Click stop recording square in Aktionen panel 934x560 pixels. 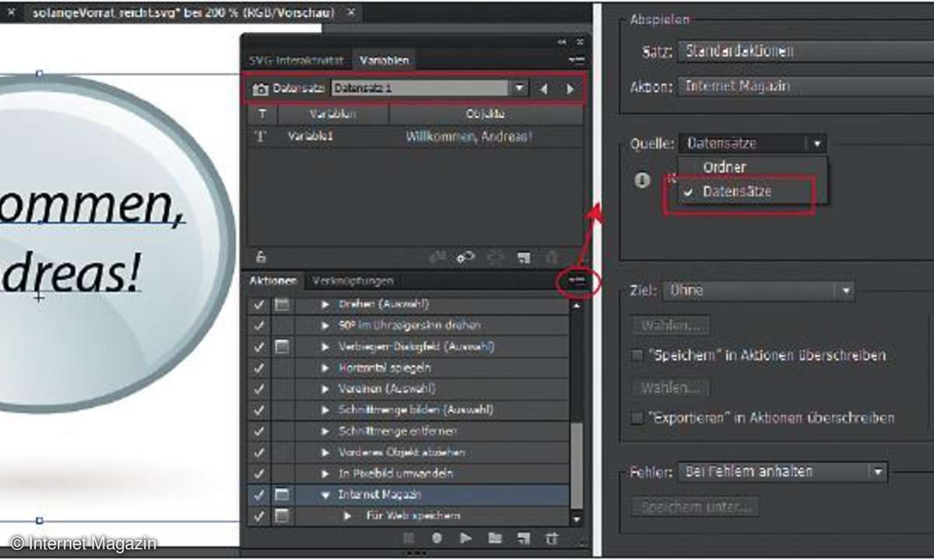pyautogui.click(x=409, y=537)
